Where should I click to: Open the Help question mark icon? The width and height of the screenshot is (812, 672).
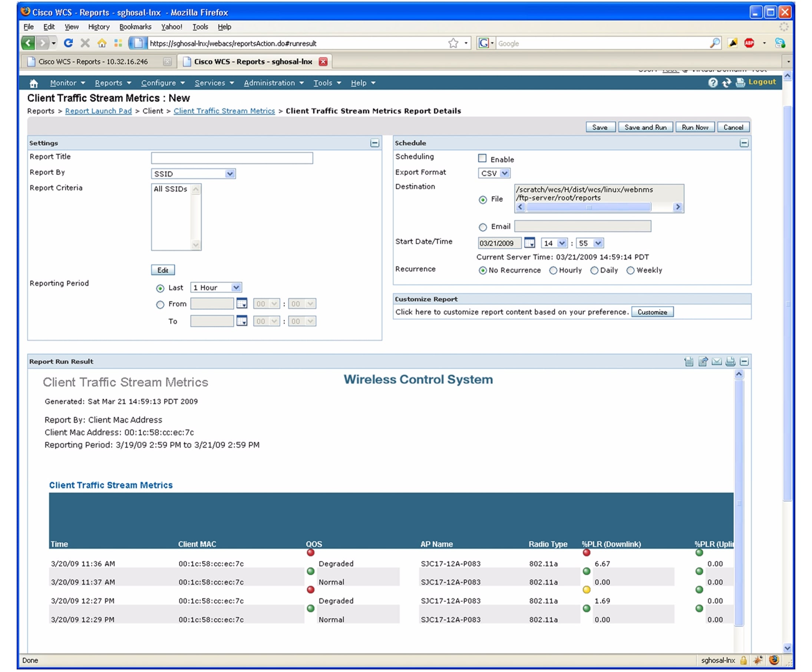713,82
